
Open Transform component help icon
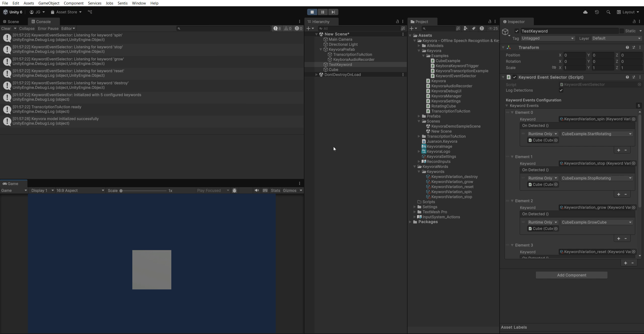[627, 48]
